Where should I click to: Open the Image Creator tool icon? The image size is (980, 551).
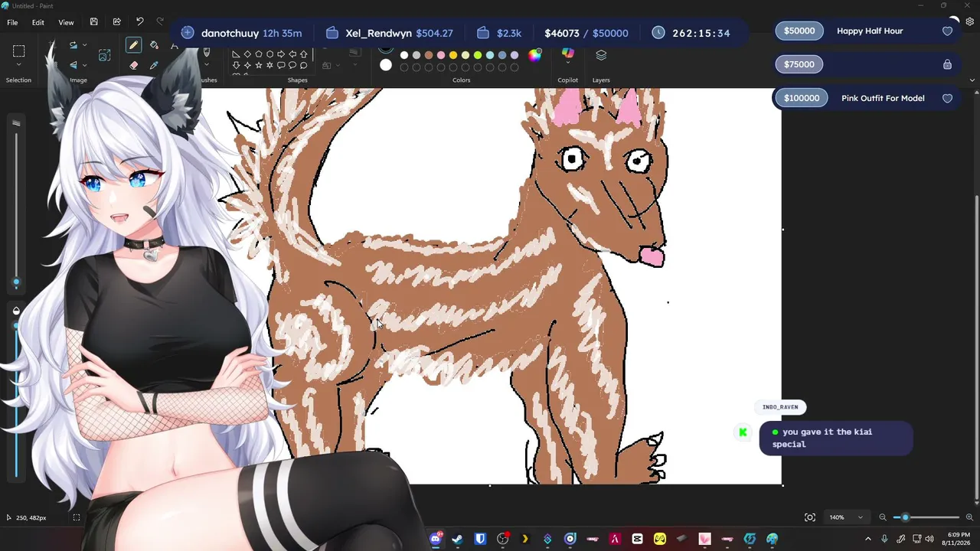tap(105, 55)
